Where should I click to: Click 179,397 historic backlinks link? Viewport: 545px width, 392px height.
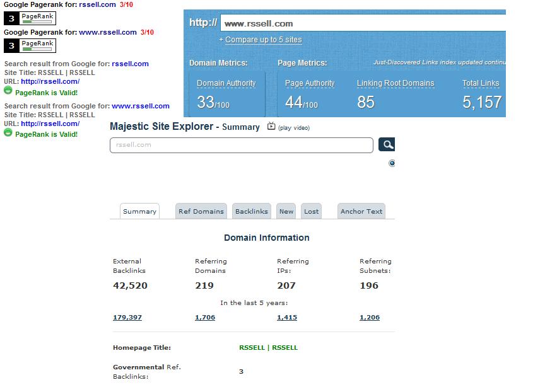point(127,318)
